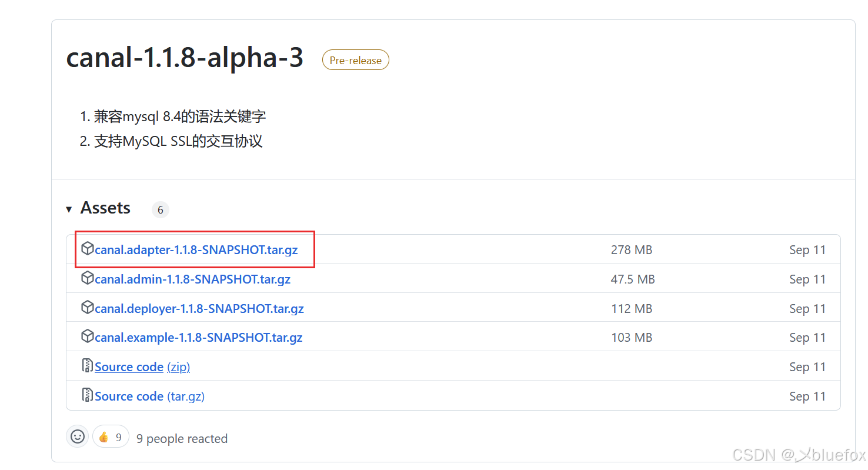Download canal.deployer-1.1.8-SNAPSHOT.tar.gz
The height and width of the screenshot is (470, 868).
click(x=199, y=308)
